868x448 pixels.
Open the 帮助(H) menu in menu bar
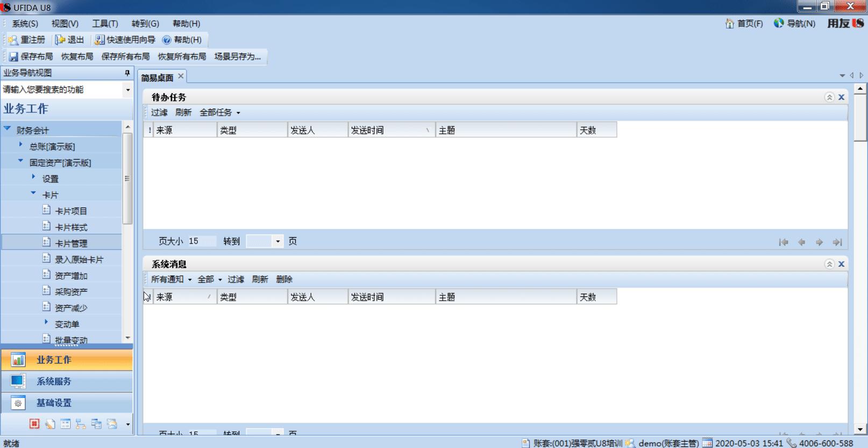pos(186,24)
